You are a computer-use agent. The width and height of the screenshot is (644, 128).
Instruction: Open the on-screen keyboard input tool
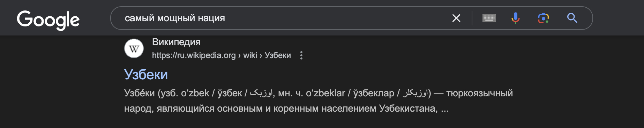(489, 18)
